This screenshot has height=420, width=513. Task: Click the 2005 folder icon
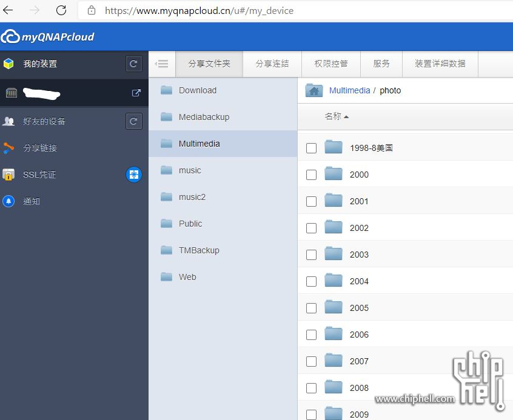[334, 307]
